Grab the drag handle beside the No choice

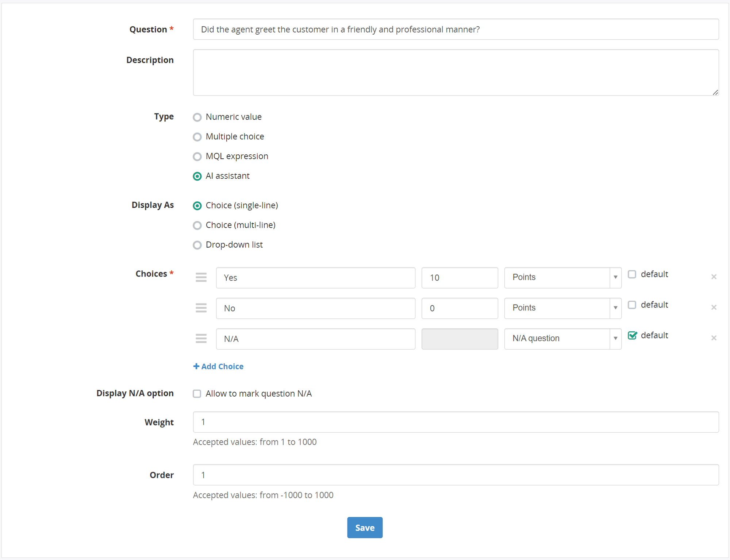click(x=201, y=308)
